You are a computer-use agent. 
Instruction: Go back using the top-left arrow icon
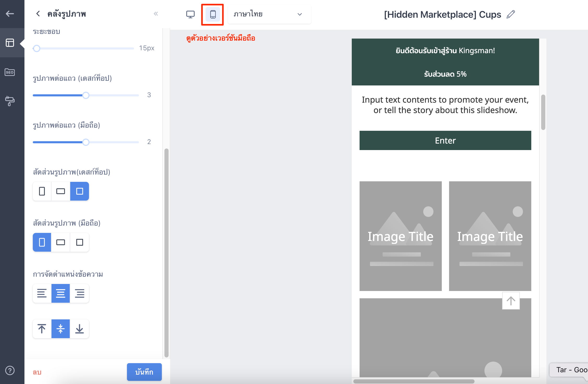coord(10,14)
